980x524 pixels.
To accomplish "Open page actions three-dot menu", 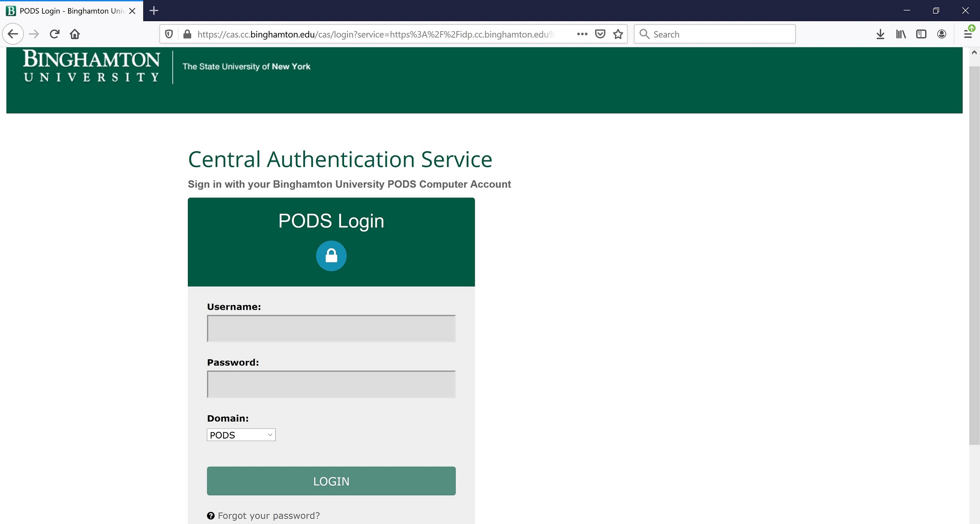I will (x=581, y=34).
